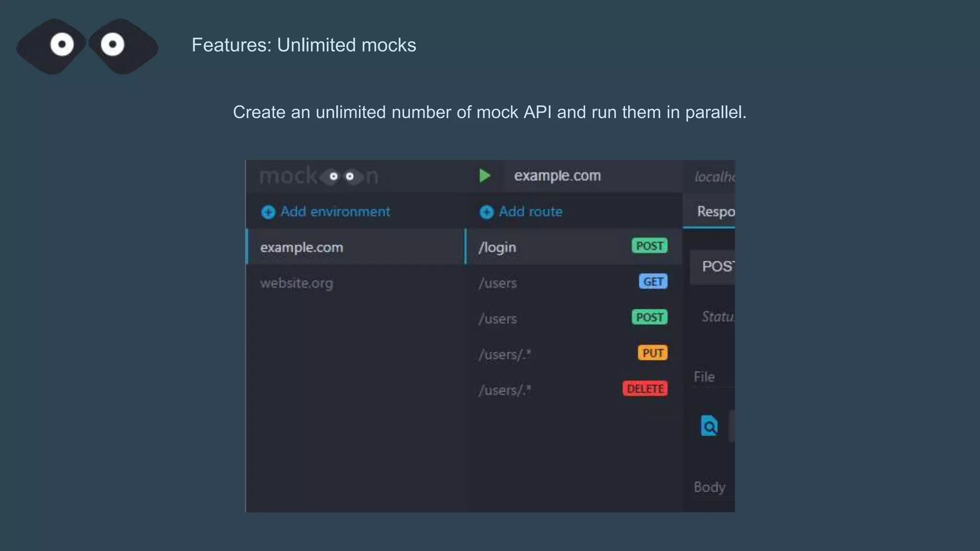Click the green POST badge on /login
This screenshot has width=980, height=551.
[649, 246]
